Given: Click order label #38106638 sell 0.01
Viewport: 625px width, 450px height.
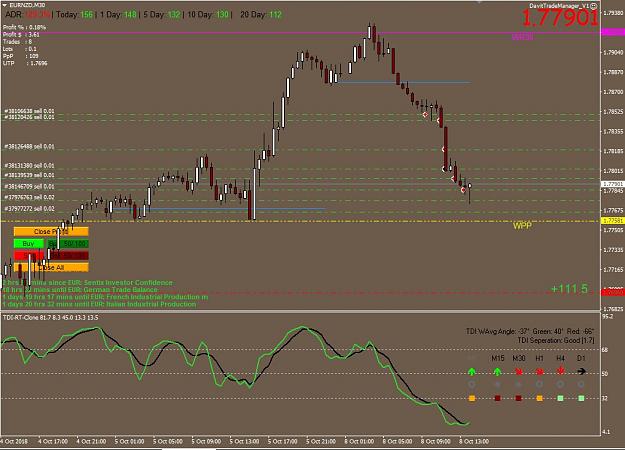Looking at the screenshot, I should coord(29,111).
